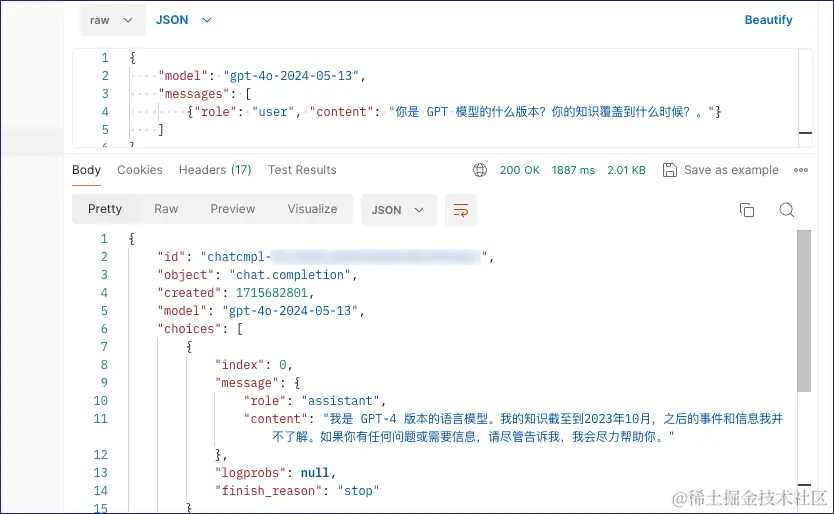Open the raw body type dropdown
The image size is (834, 514).
[x=112, y=20]
